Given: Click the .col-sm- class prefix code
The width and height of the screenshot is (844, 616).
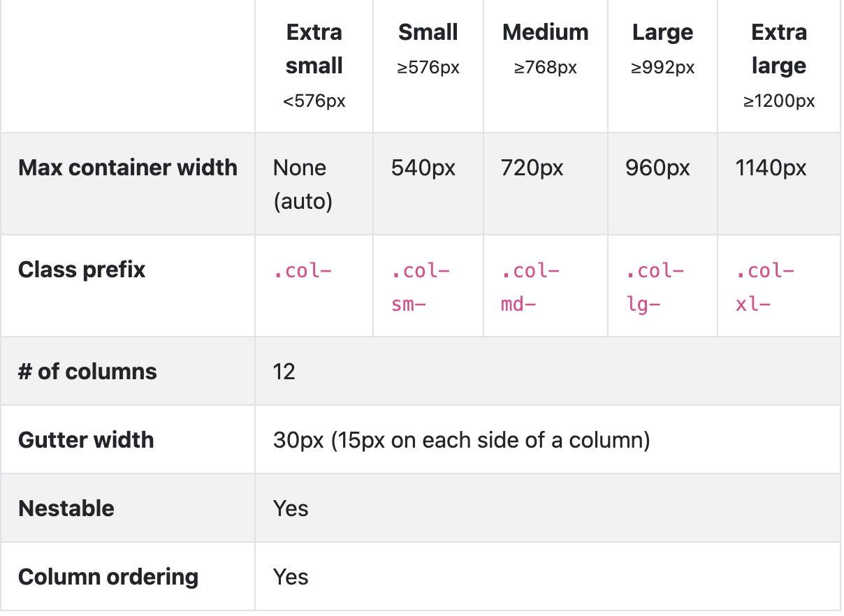Looking at the screenshot, I should [421, 287].
